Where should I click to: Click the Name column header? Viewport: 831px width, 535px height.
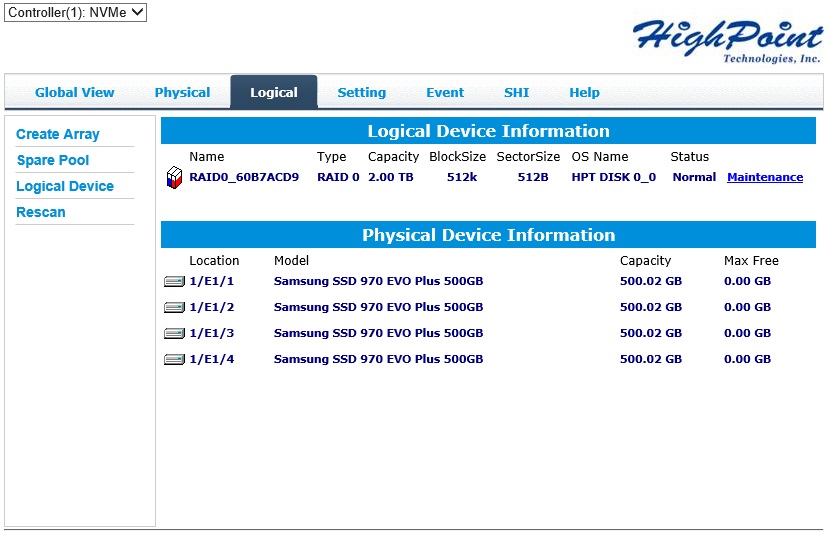click(207, 156)
